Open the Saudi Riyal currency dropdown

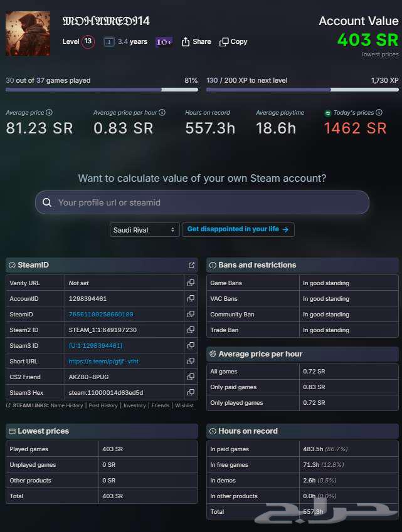pyautogui.click(x=145, y=230)
